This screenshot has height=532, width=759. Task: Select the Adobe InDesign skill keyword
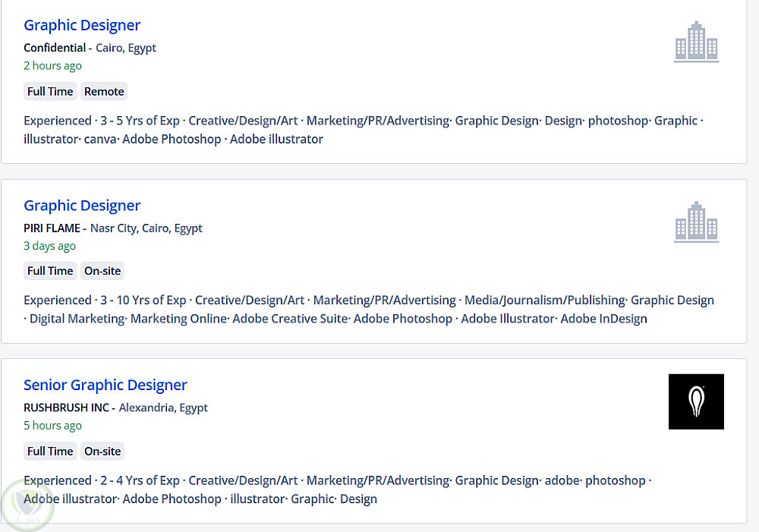603,319
